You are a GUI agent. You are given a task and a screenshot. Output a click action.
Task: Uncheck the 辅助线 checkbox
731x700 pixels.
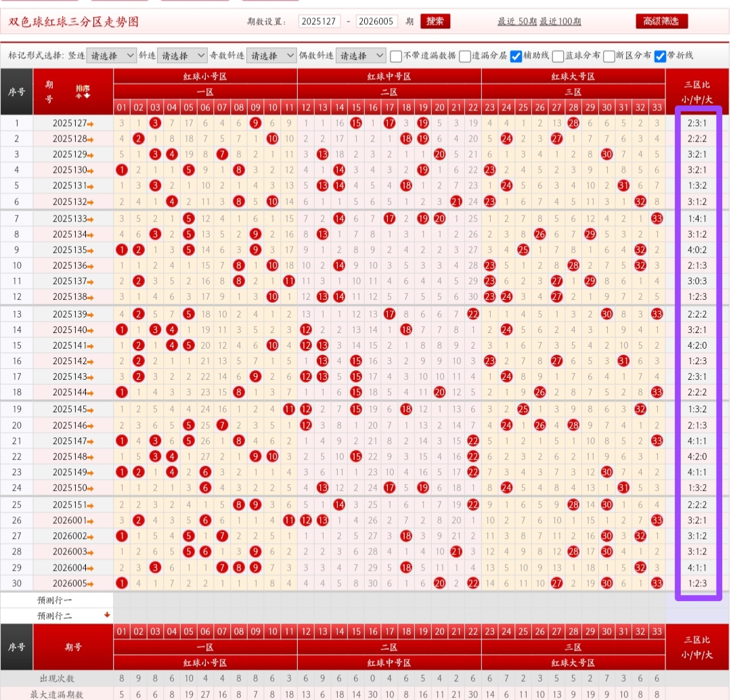516,56
